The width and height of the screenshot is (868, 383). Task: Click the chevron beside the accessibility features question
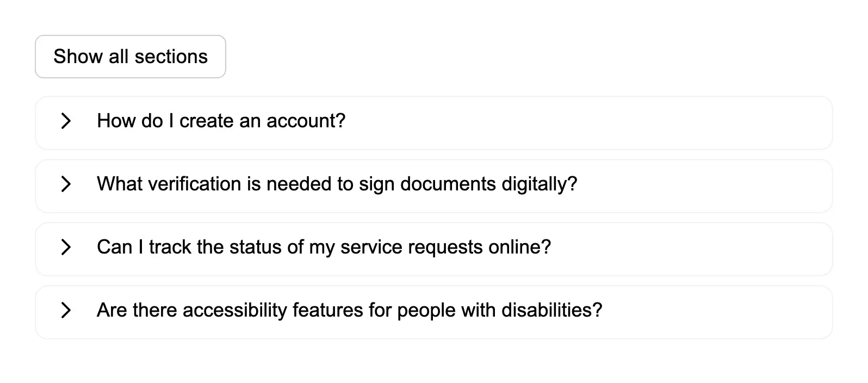coord(66,310)
